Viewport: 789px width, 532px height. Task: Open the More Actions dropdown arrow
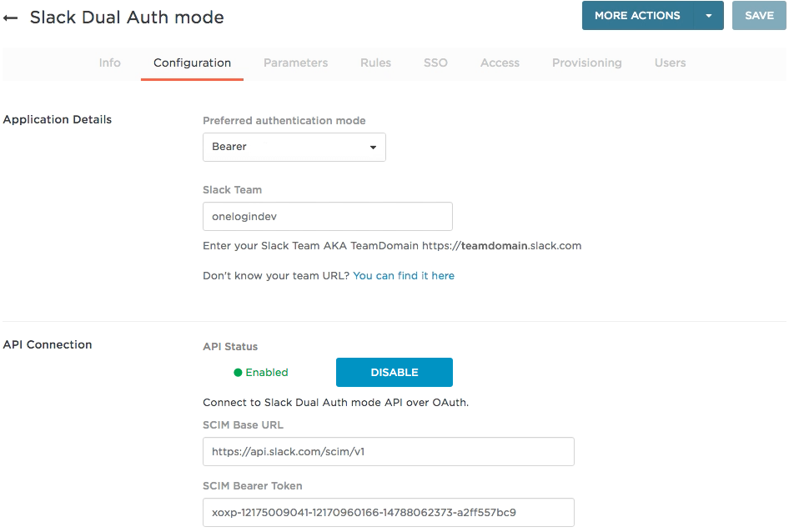[x=708, y=16]
